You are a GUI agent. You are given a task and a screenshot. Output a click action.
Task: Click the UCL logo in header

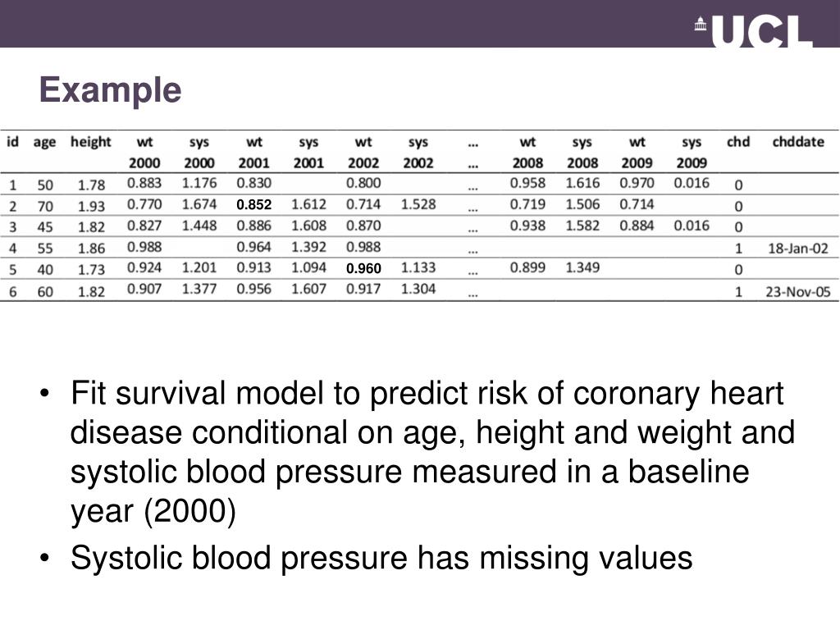pyautogui.click(x=754, y=32)
